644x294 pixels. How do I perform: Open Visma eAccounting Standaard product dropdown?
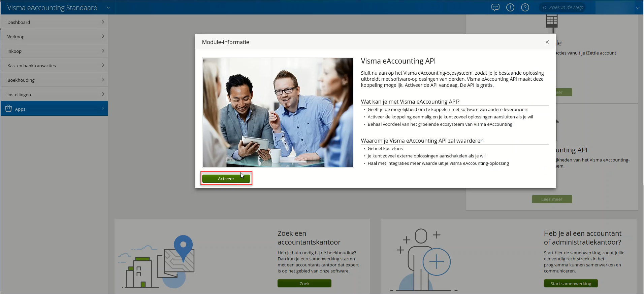coord(108,8)
